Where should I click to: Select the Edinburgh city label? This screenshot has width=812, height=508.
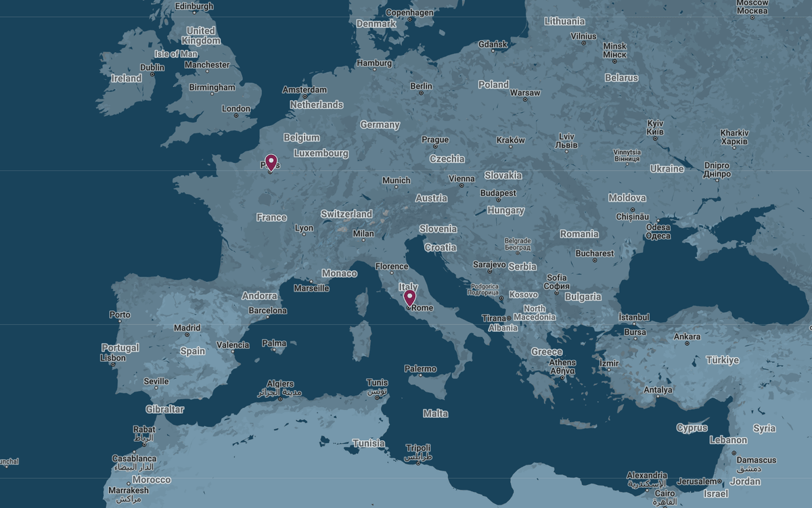194,6
